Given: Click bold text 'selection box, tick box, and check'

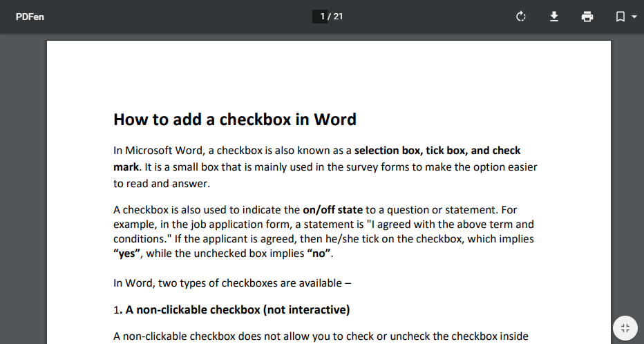Looking at the screenshot, I should [437, 151].
